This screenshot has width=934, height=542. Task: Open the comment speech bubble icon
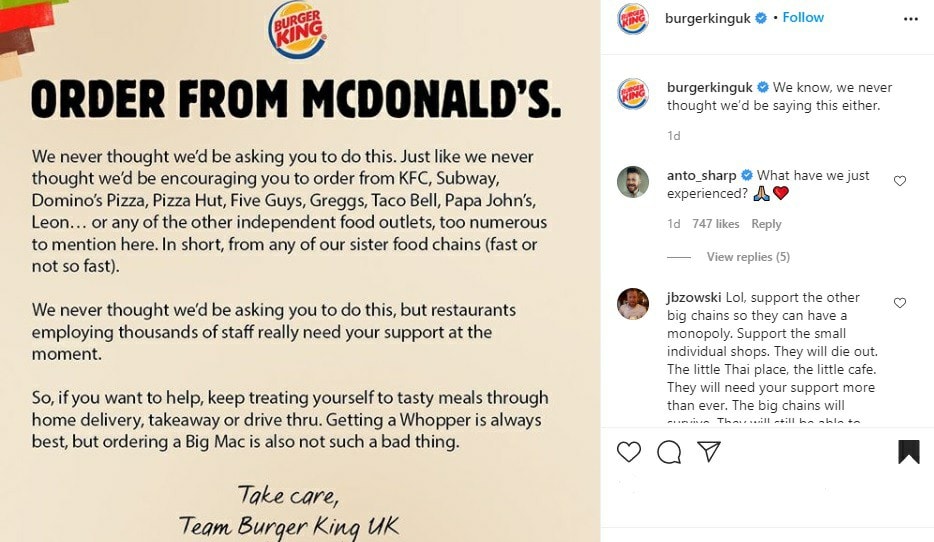click(669, 452)
